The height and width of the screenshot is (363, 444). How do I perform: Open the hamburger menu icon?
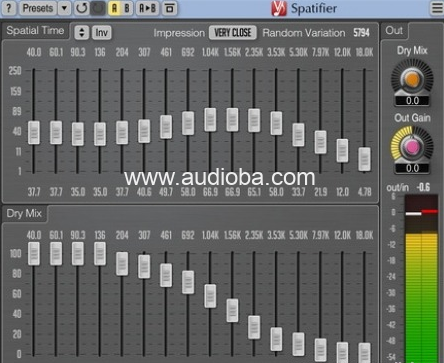(x=437, y=8)
